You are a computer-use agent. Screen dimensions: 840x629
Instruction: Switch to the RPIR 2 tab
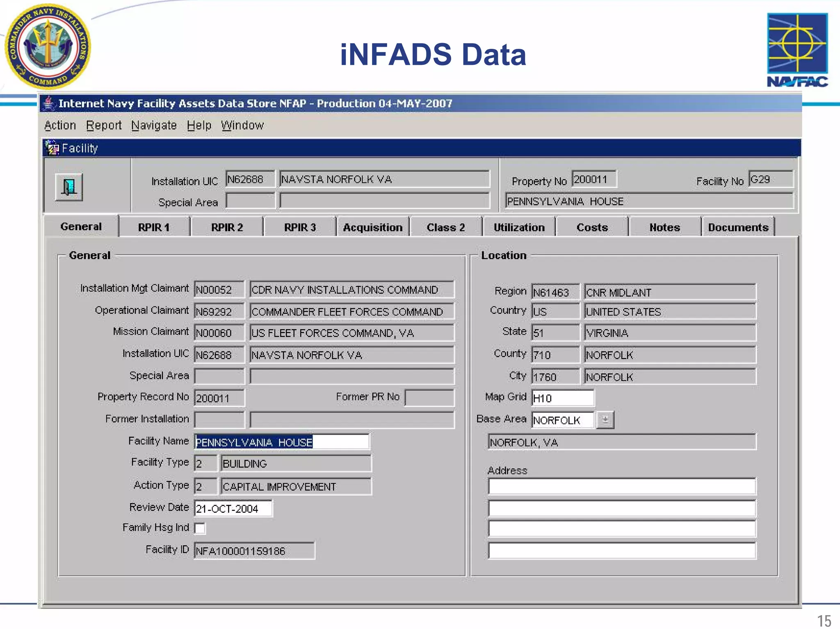click(x=227, y=227)
